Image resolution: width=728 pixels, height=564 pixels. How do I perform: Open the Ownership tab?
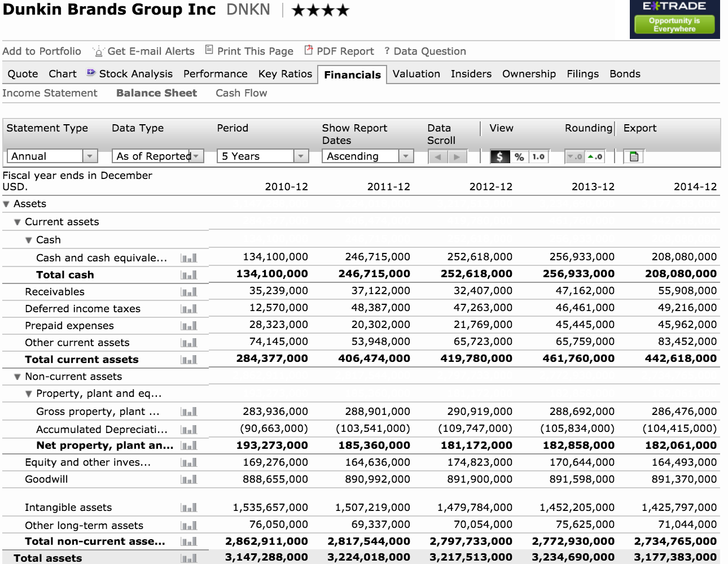point(529,74)
